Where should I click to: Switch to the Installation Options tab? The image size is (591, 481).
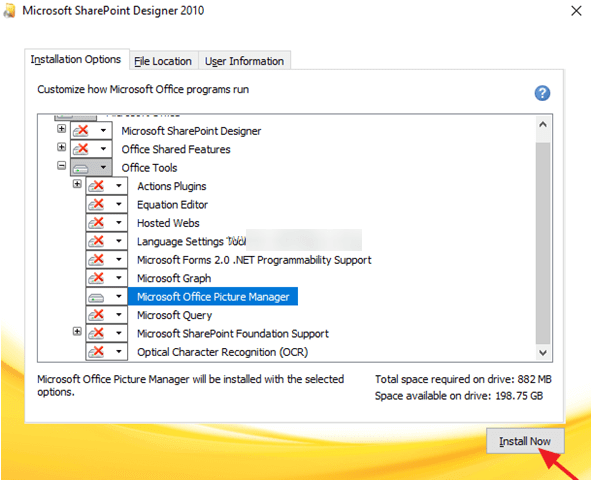coord(76,60)
